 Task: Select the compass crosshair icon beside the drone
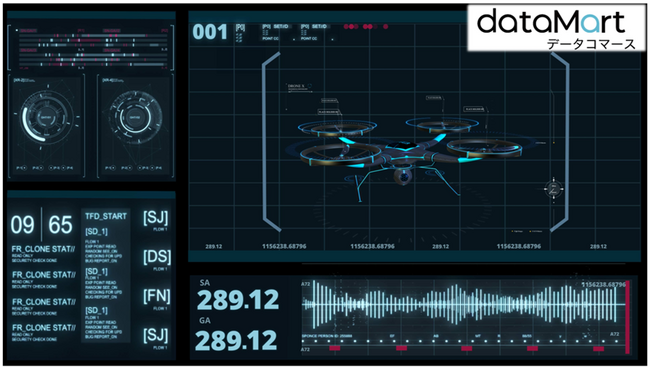coord(553,189)
